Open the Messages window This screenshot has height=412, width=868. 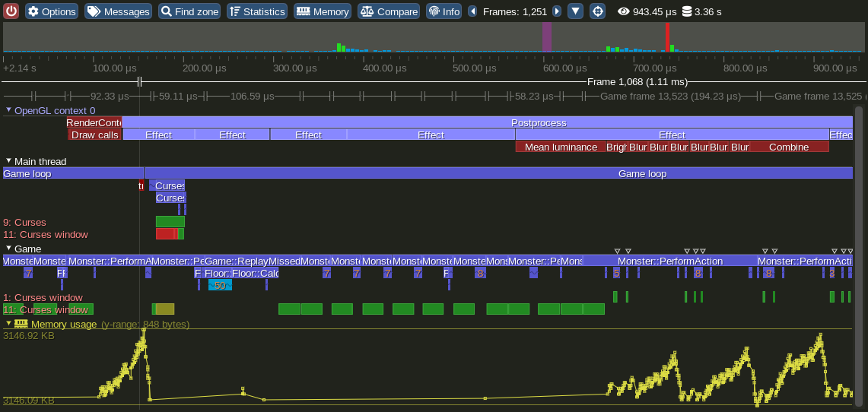tap(118, 11)
